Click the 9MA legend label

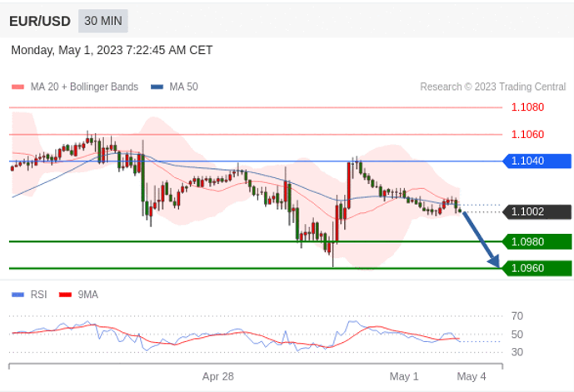87,295
